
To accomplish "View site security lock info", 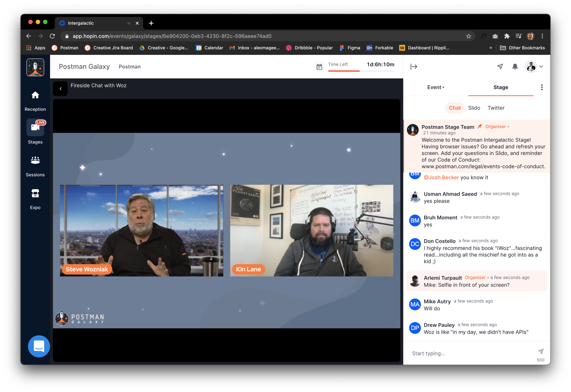I will [67, 36].
